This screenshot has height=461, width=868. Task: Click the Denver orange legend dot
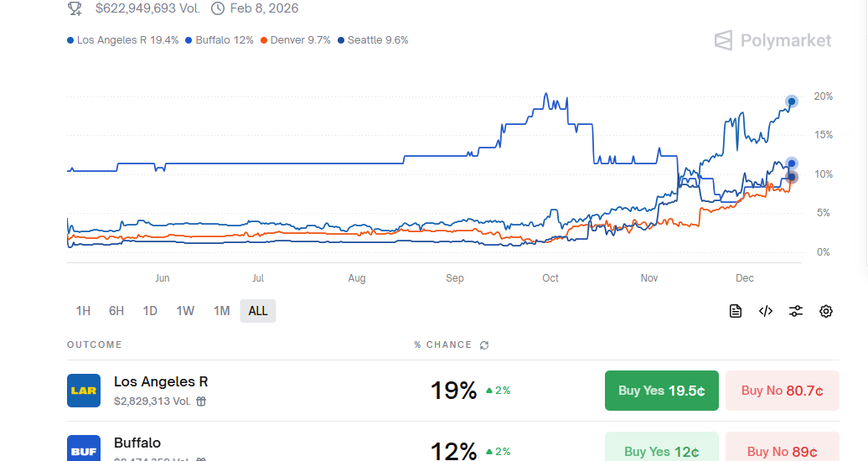coord(265,40)
